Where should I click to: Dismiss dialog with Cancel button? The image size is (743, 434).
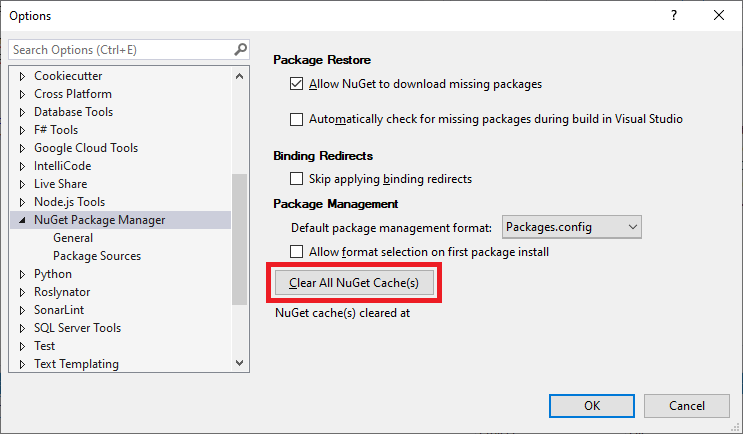pyautogui.click(x=687, y=406)
